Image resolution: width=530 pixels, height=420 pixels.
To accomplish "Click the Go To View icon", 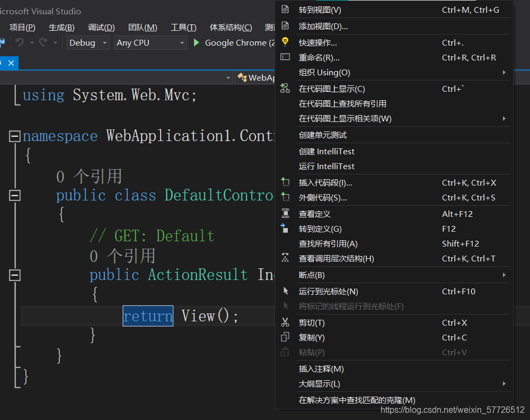I will coord(285,10).
